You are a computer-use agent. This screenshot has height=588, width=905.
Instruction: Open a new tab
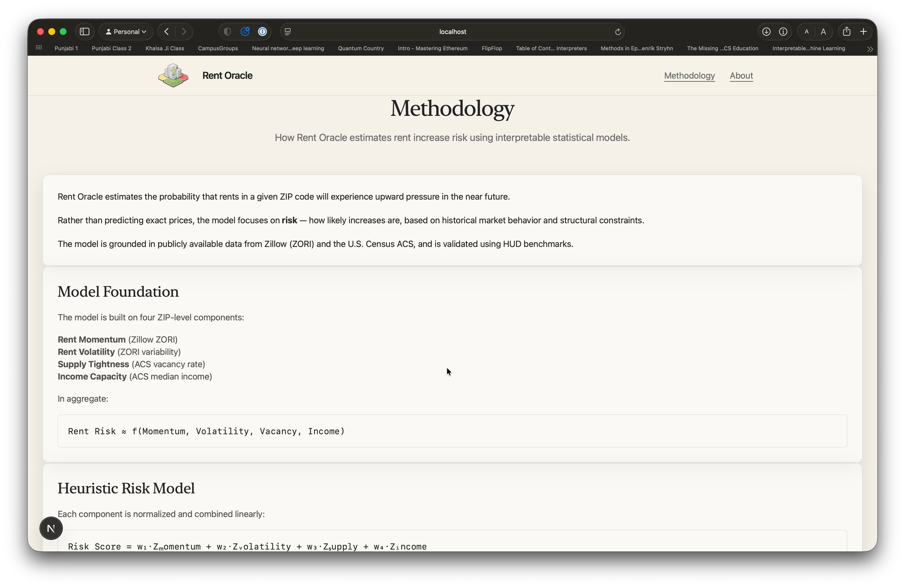pos(864,32)
